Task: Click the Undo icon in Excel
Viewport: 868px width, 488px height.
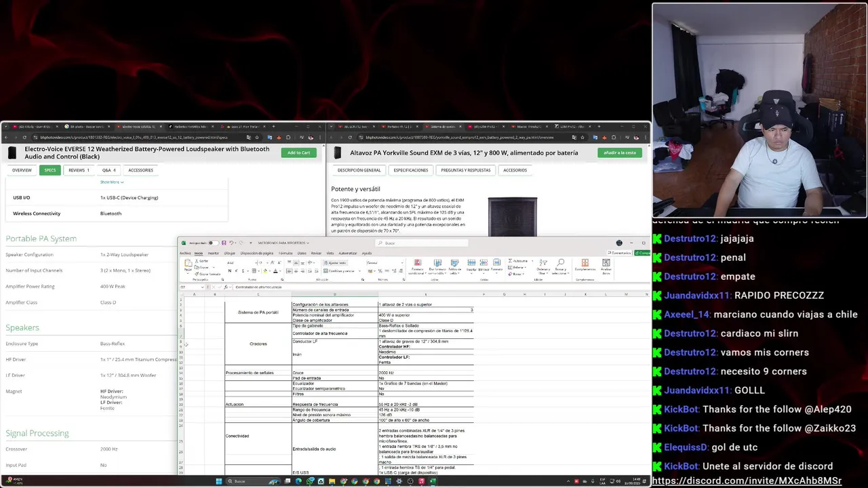Action: 231,243
